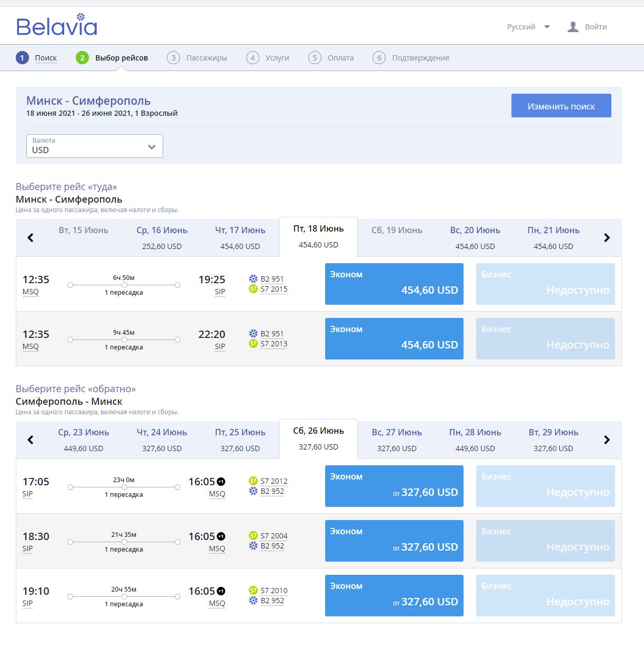Show later return dates with right arrow
This screenshot has width=644, height=649.
607,440
